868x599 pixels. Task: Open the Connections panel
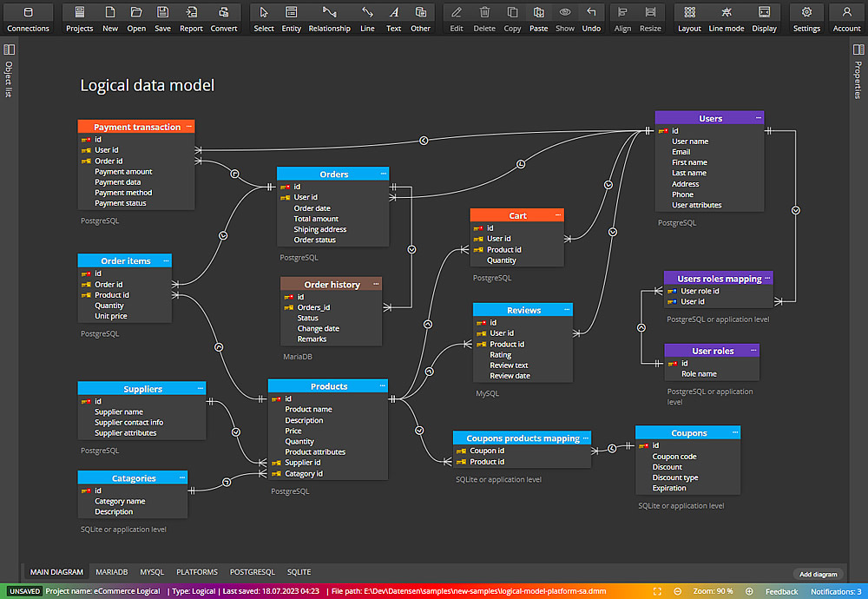click(28, 17)
